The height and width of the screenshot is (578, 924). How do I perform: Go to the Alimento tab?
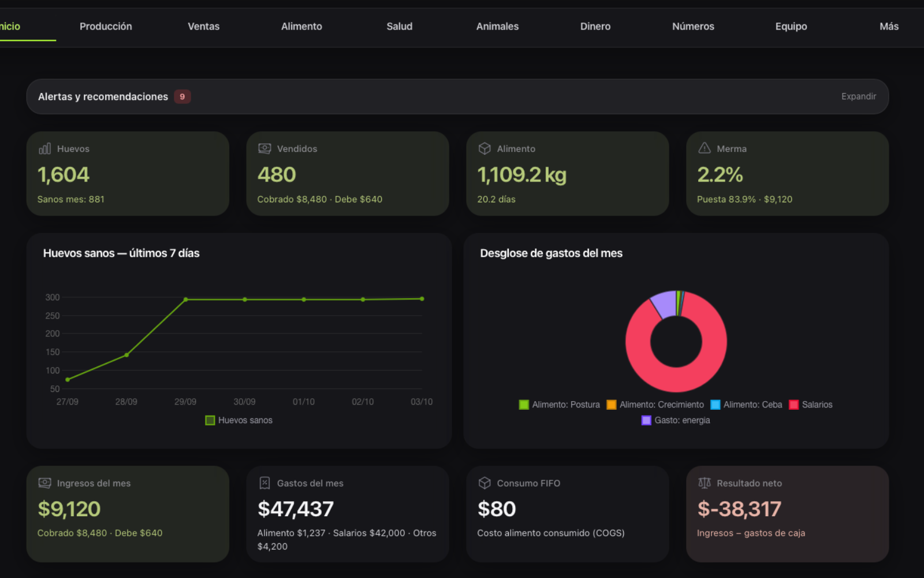point(301,27)
